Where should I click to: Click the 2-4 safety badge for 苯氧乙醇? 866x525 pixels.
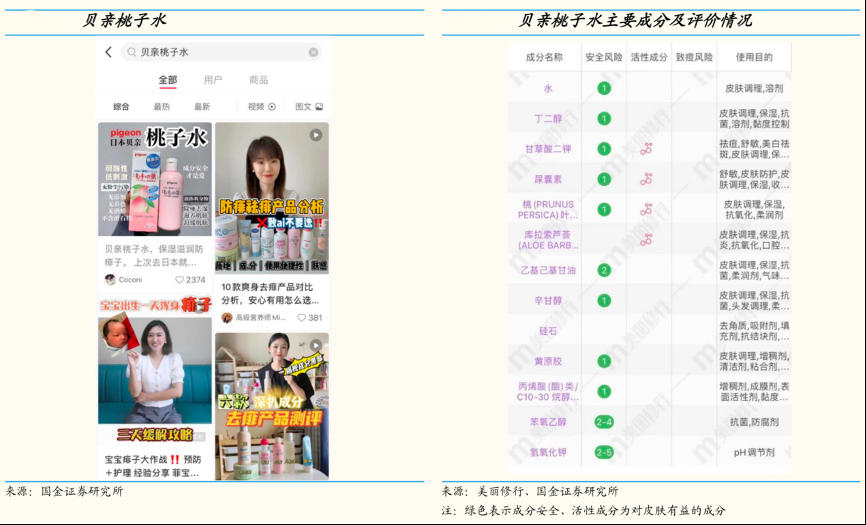pos(604,422)
